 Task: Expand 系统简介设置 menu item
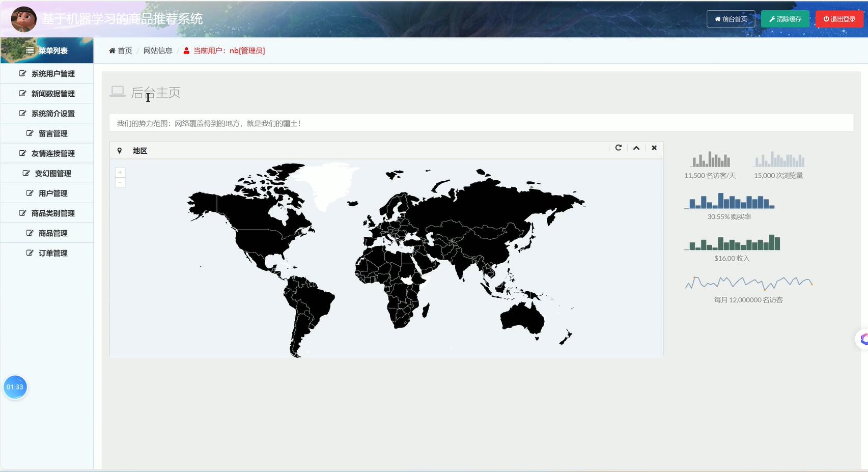click(x=47, y=114)
